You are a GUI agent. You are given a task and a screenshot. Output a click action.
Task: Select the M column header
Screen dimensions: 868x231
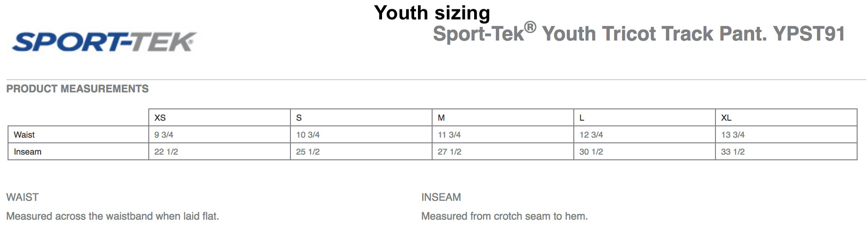[x=441, y=118]
